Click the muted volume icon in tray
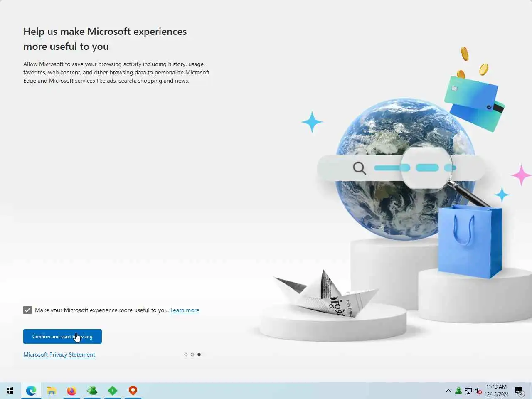The image size is (532, 399). pos(478,391)
